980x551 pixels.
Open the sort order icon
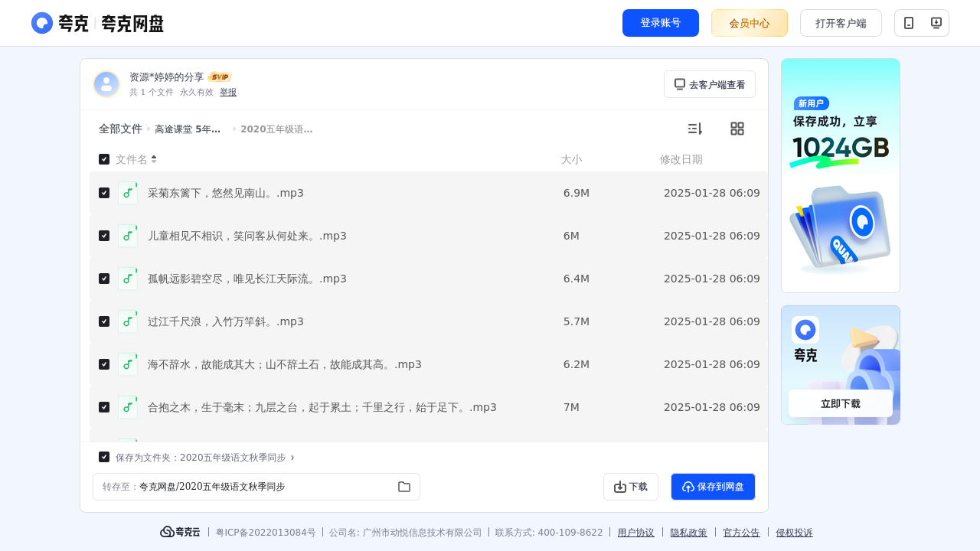tap(694, 129)
